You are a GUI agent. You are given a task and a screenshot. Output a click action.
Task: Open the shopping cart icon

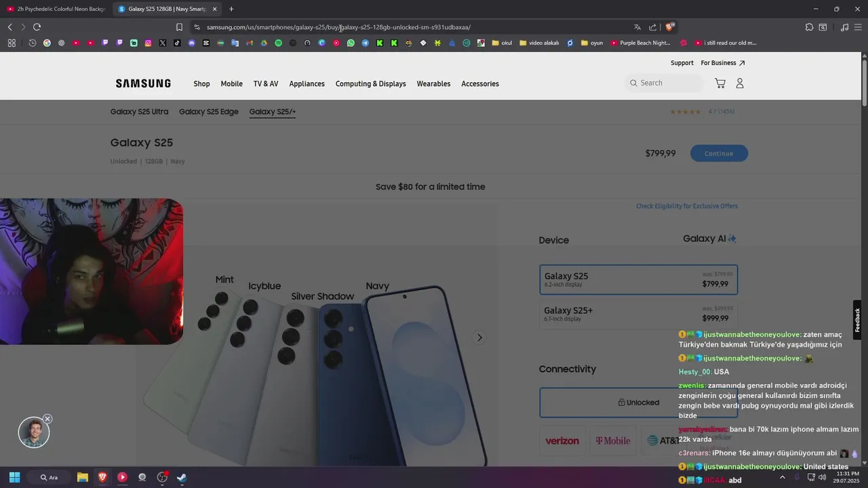(x=720, y=83)
